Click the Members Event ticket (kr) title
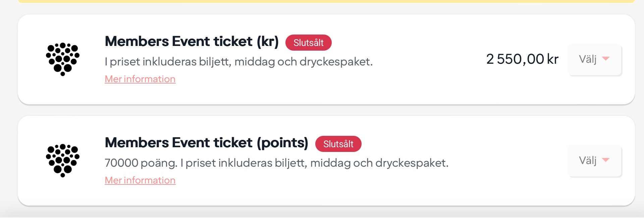 192,42
